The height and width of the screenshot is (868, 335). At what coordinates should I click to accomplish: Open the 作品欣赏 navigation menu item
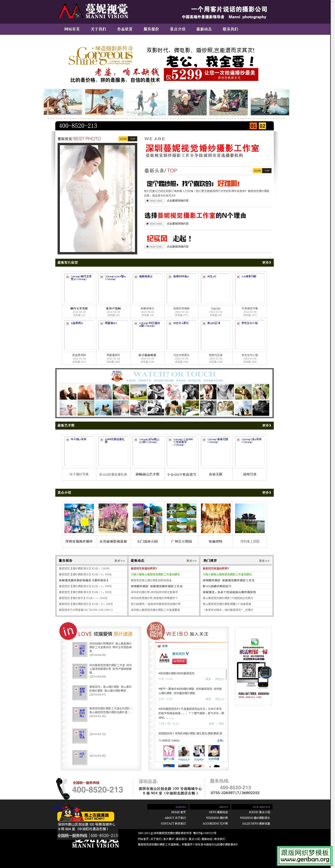click(x=125, y=29)
